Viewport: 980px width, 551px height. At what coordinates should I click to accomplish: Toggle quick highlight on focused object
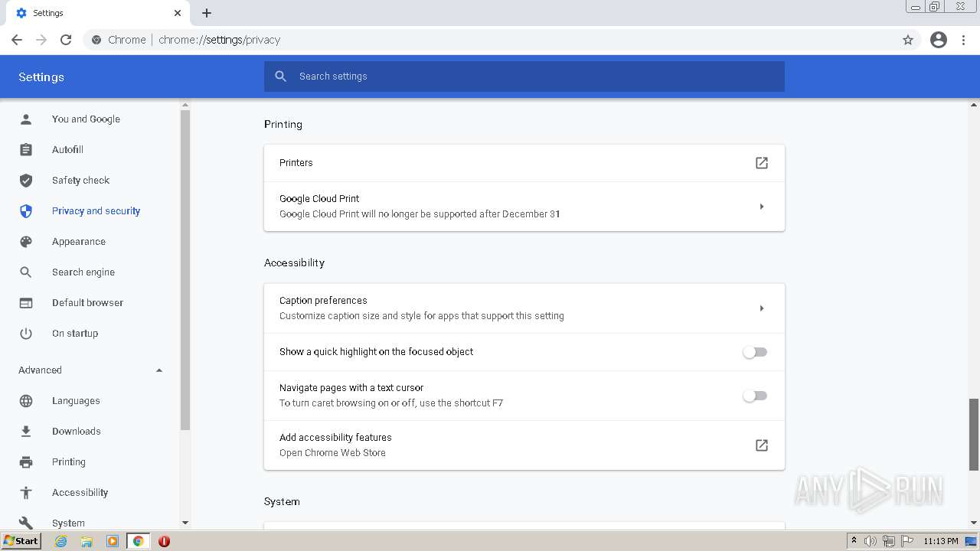tap(754, 352)
